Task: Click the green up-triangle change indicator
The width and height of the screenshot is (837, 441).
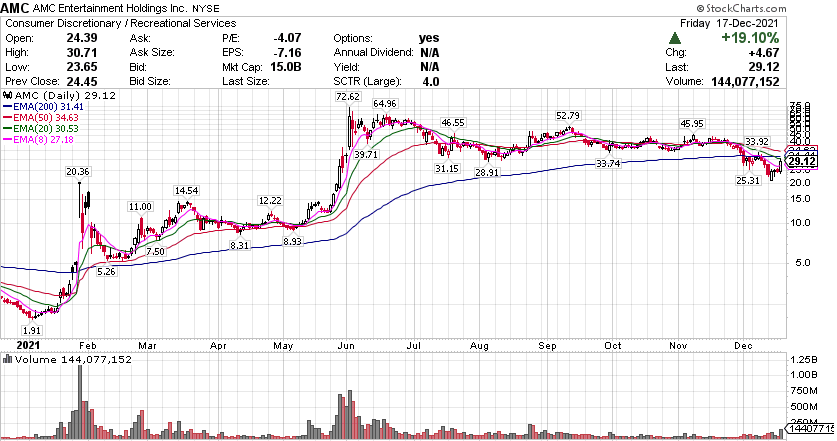Action: [675, 38]
